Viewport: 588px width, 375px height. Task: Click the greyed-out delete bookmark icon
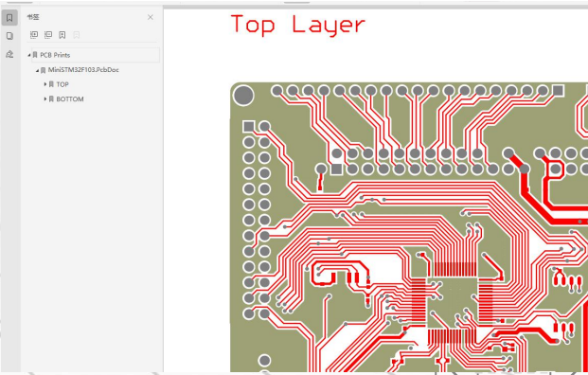(x=77, y=35)
